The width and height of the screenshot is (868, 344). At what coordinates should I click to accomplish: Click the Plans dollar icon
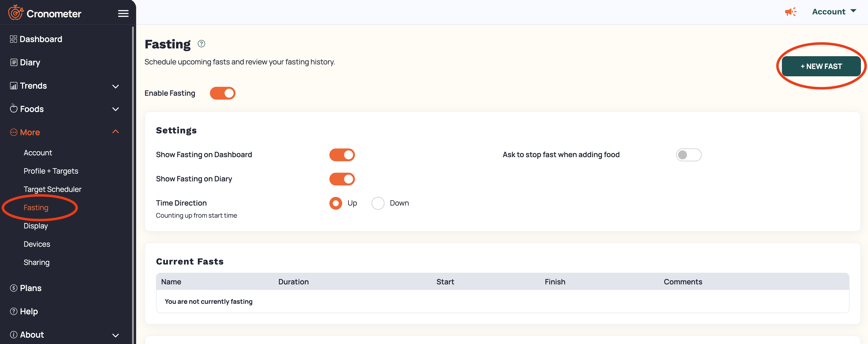13,288
